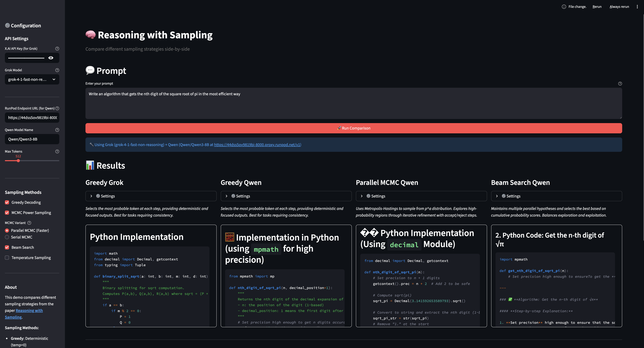Viewport: 644px width, 348px height.
Task: Click Always rerun in the top bar
Action: pos(619,7)
